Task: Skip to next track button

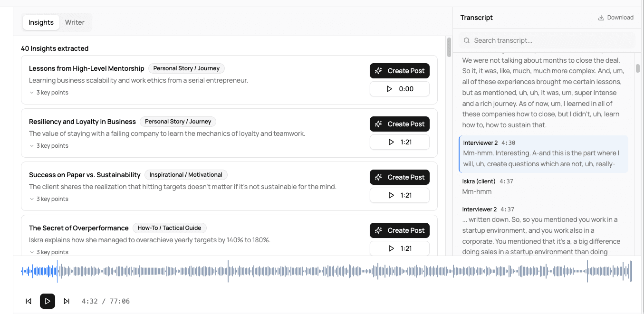Action: (67, 301)
